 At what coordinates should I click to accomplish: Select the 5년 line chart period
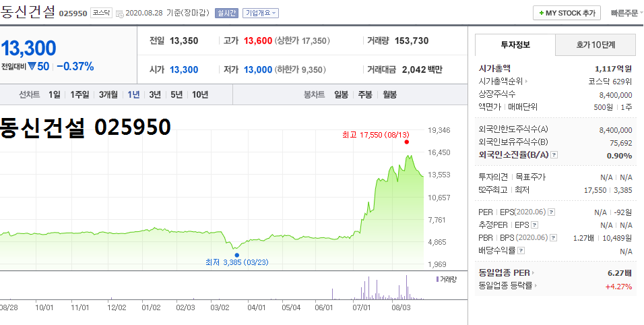[x=176, y=95]
